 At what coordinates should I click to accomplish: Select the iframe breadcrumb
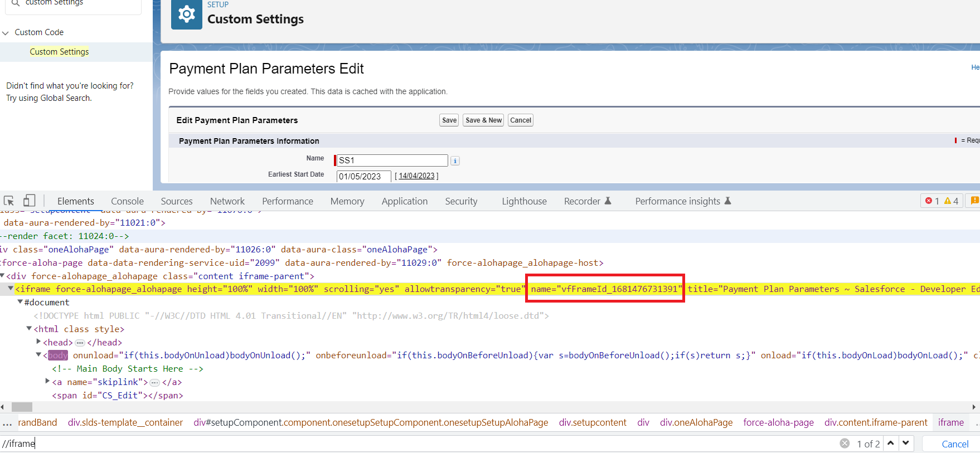pyautogui.click(x=951, y=422)
